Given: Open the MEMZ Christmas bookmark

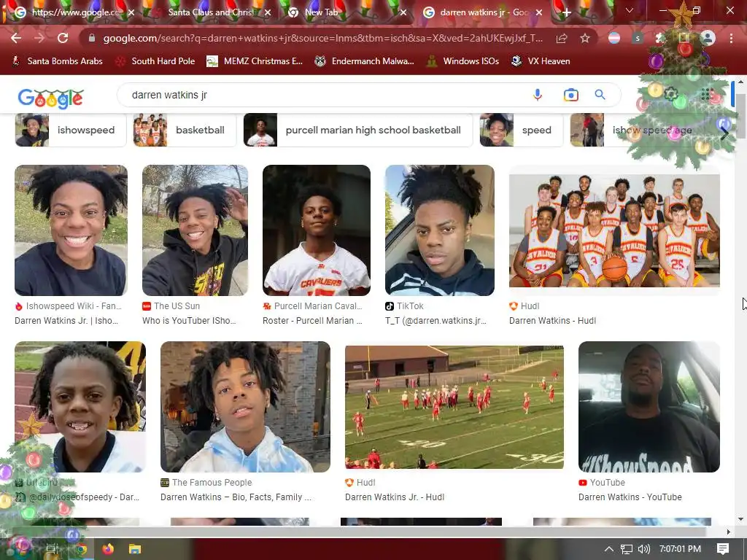Looking at the screenshot, I should pyautogui.click(x=255, y=61).
